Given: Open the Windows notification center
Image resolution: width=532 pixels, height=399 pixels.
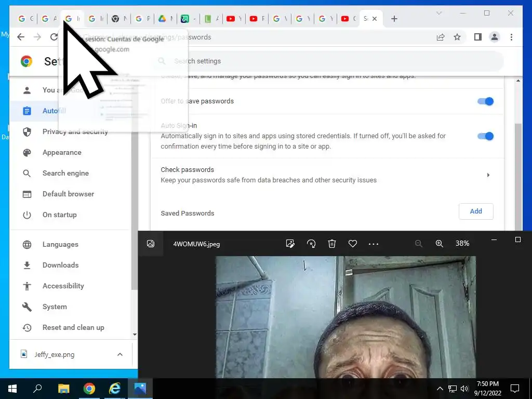Looking at the screenshot, I should click(x=515, y=389).
